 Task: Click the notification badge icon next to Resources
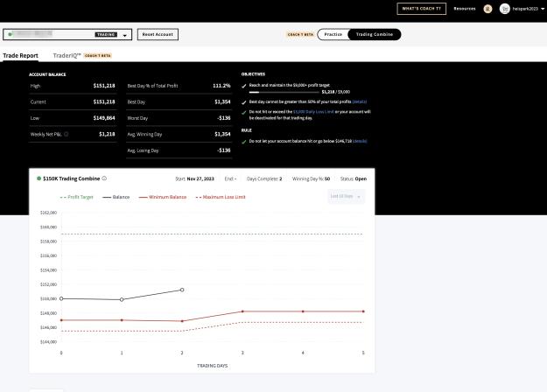487,9
